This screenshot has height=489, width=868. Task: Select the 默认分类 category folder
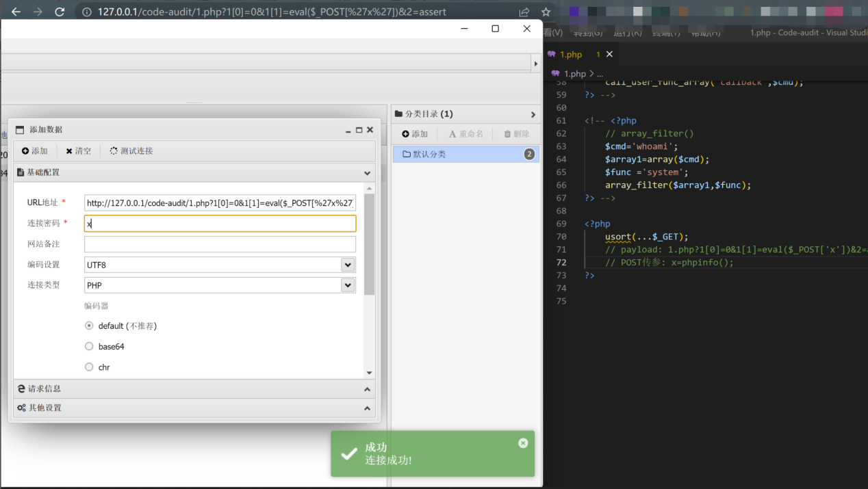tap(465, 155)
